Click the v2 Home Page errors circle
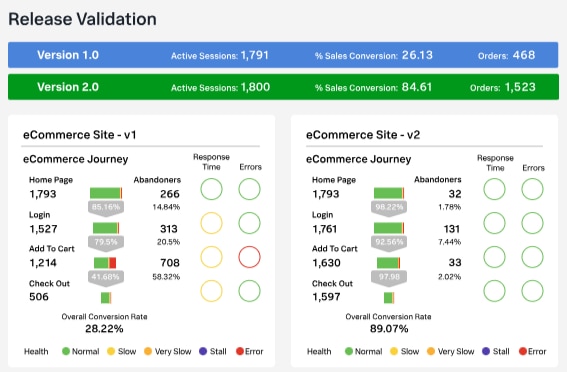This screenshot has height=372, width=567. tap(532, 189)
